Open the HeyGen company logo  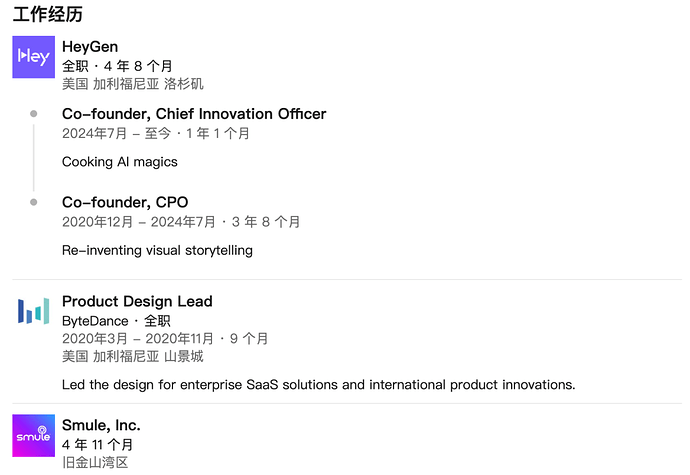tap(33, 57)
